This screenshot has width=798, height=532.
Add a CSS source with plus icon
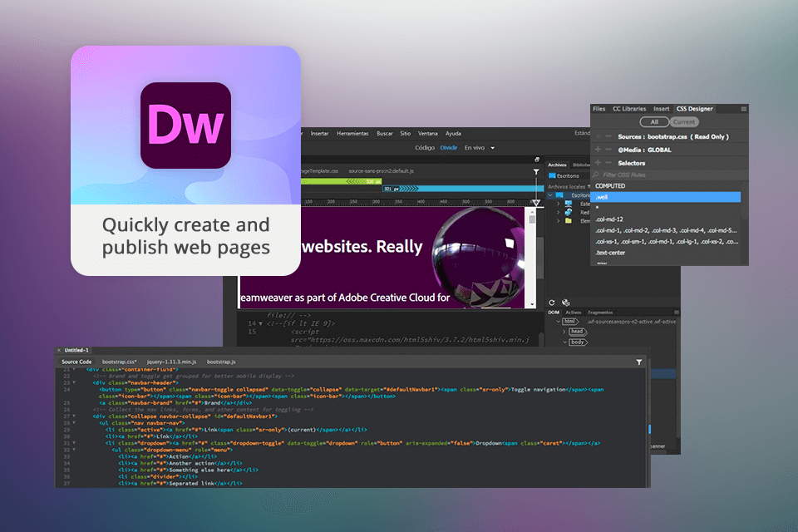point(598,136)
